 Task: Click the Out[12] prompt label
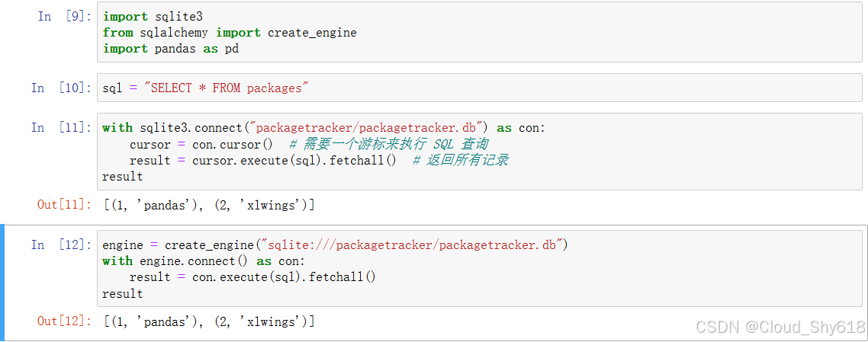click(64, 321)
